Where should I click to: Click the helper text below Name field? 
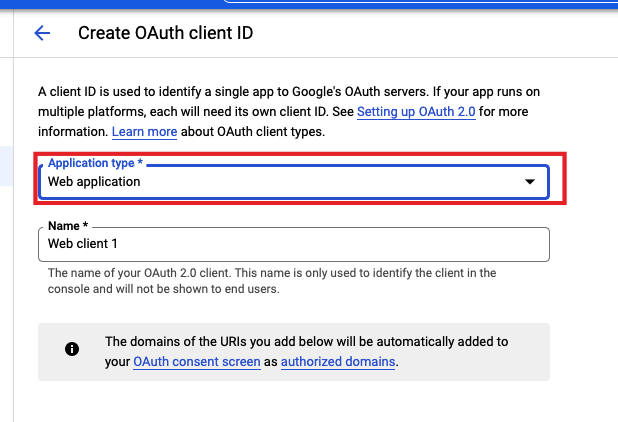(270, 281)
